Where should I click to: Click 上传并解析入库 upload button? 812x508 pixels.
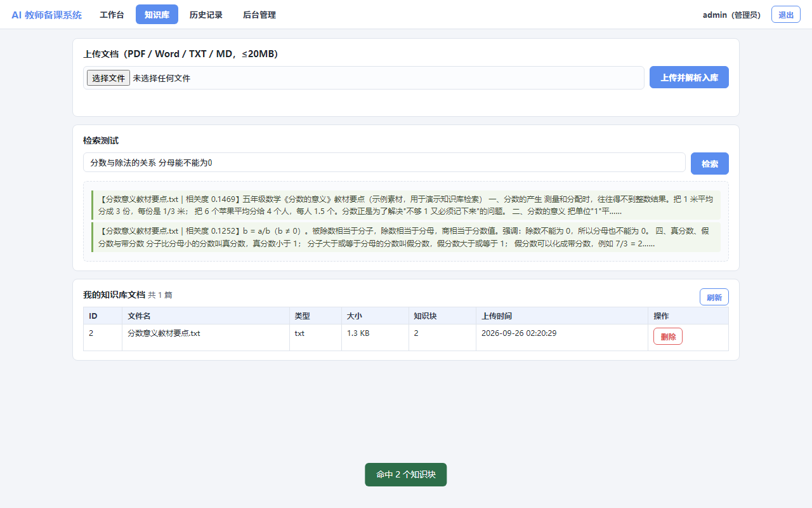pyautogui.click(x=689, y=77)
